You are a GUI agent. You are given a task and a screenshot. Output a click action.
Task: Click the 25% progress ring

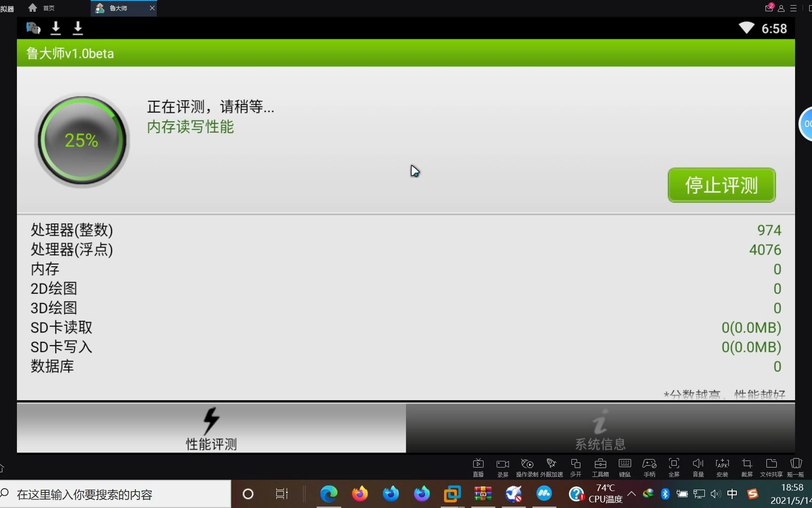coord(82,140)
